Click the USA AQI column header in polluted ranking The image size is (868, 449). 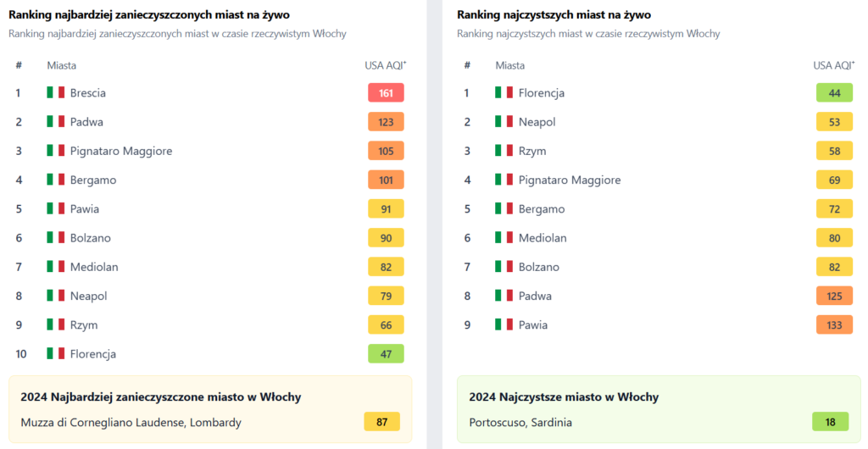tap(385, 65)
